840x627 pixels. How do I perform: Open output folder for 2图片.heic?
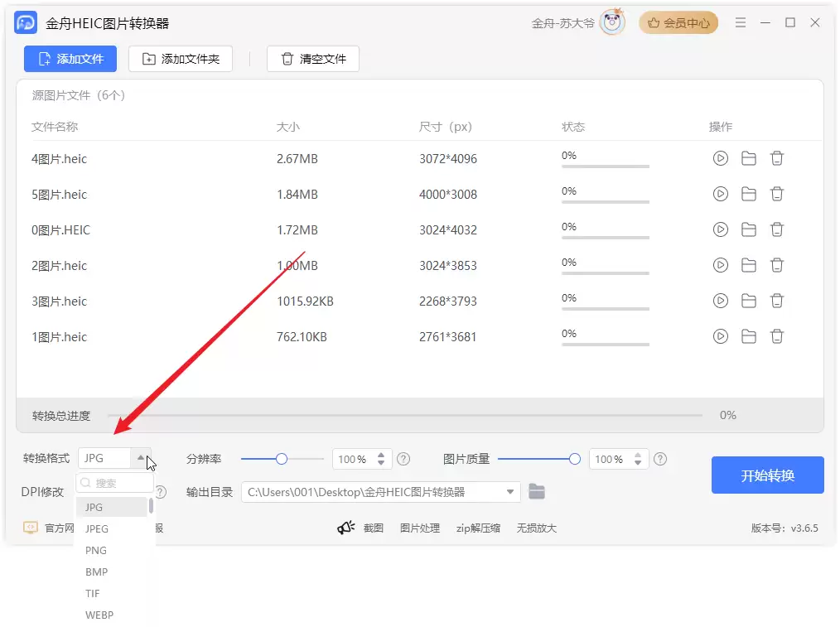click(748, 265)
